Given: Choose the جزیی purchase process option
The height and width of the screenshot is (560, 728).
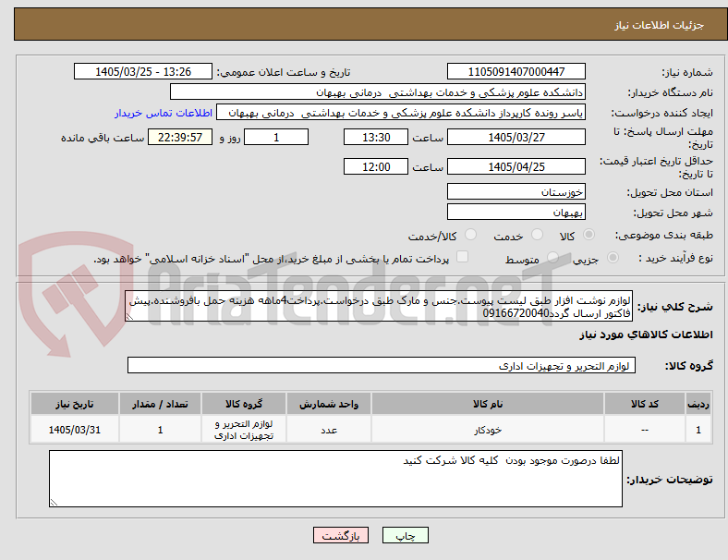Looking at the screenshot, I should tap(613, 258).
